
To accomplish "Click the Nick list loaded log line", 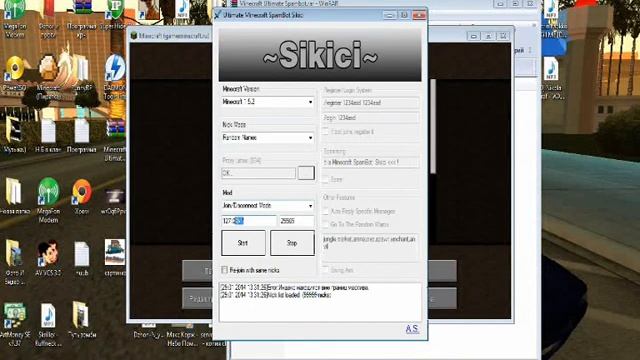I will point(276,295).
